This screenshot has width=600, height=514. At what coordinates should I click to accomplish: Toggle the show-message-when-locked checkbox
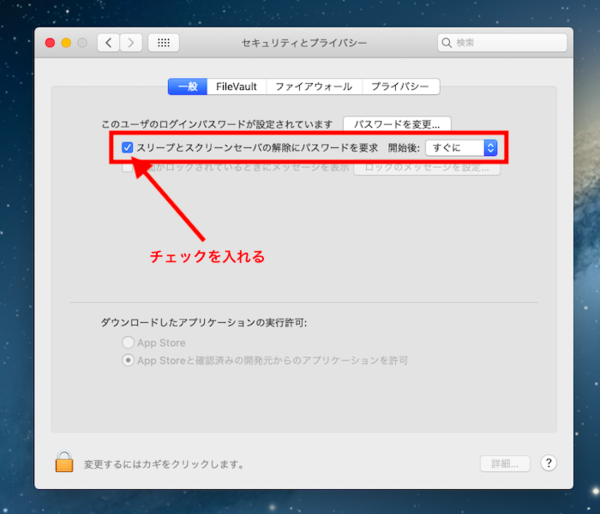[x=127, y=168]
